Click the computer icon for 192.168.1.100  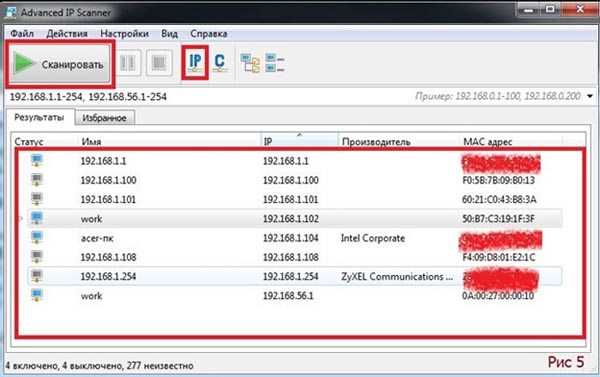click(37, 180)
